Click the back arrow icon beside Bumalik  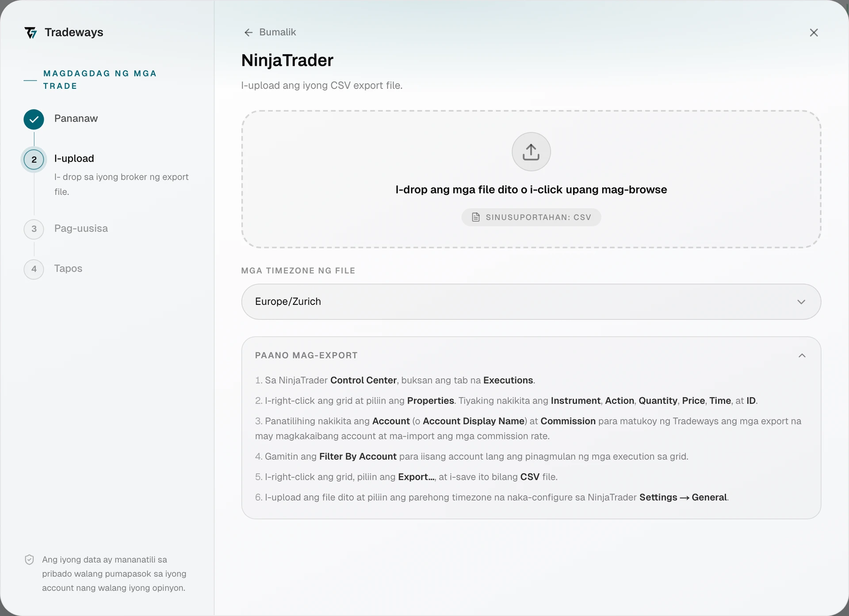click(x=249, y=33)
